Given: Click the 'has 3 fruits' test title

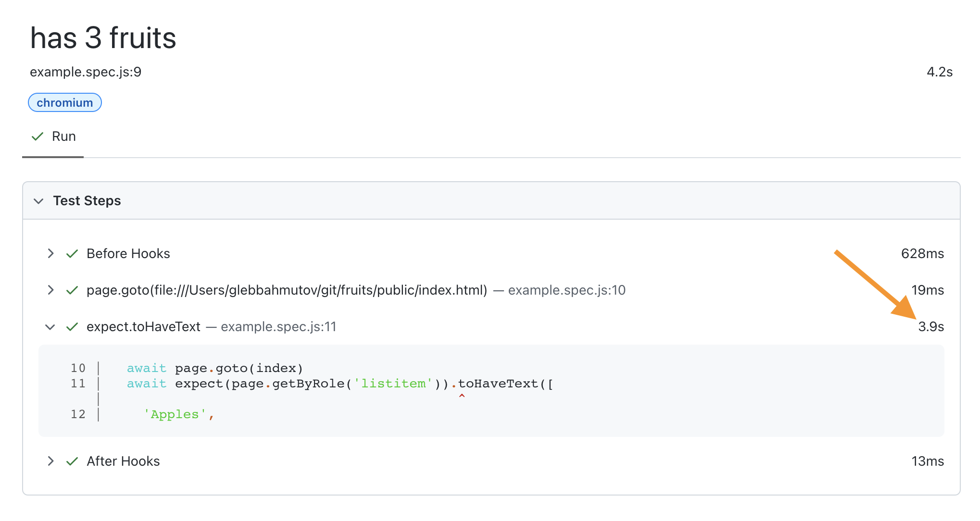Looking at the screenshot, I should click(x=103, y=38).
